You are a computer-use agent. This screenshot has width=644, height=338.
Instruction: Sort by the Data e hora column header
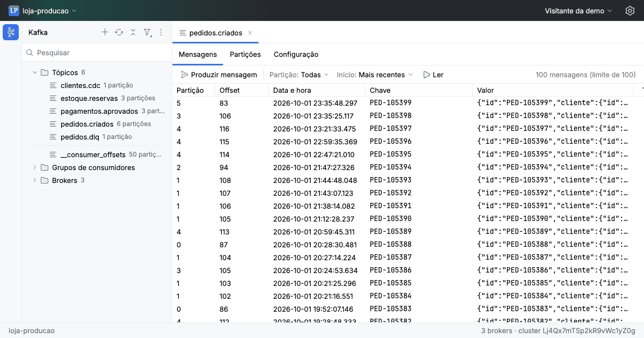(x=317, y=90)
